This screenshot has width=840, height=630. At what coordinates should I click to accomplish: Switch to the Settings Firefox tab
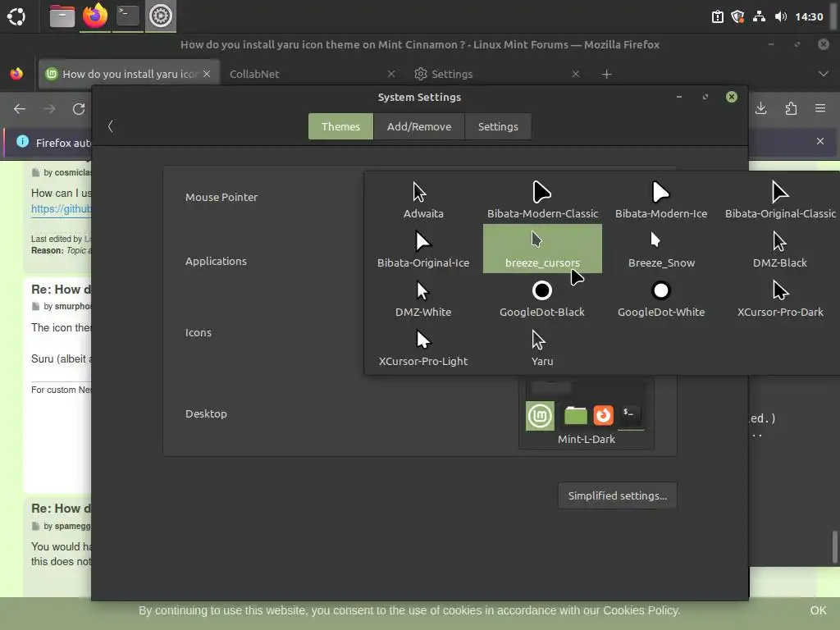[495, 74]
